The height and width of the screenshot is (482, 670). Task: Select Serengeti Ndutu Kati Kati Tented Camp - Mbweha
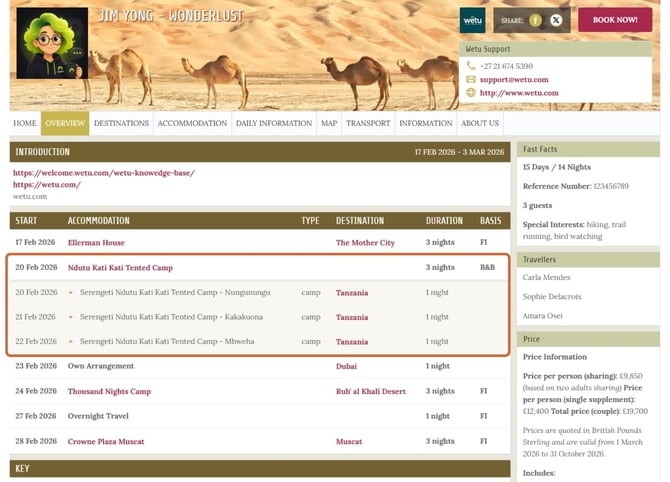click(x=167, y=341)
